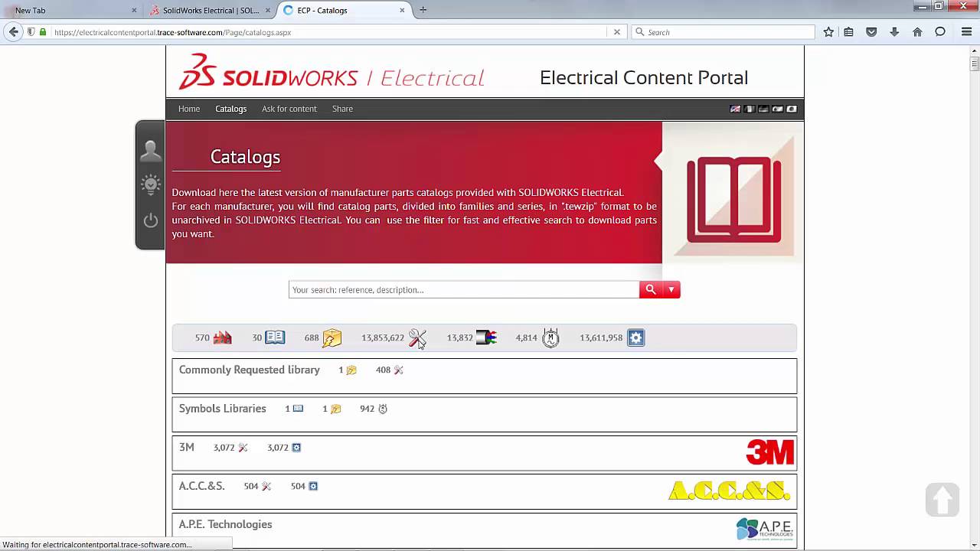
Task: Expand the search filter dropdown arrow
Action: point(671,289)
